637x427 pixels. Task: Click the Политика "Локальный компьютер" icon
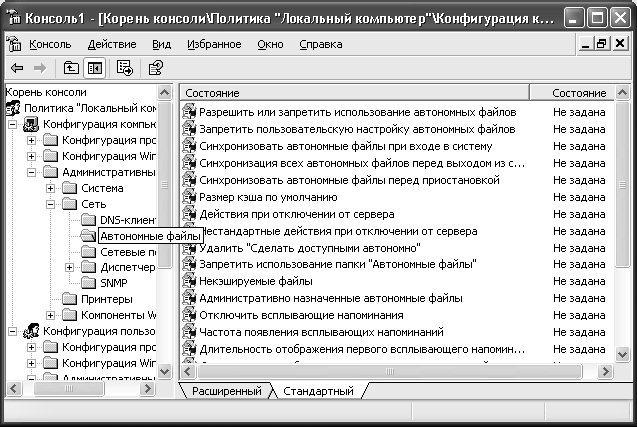point(13,108)
